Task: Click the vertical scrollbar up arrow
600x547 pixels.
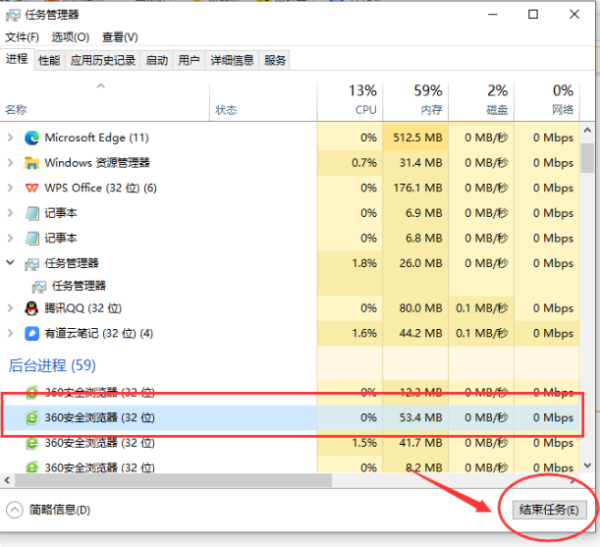Action: tap(587, 131)
